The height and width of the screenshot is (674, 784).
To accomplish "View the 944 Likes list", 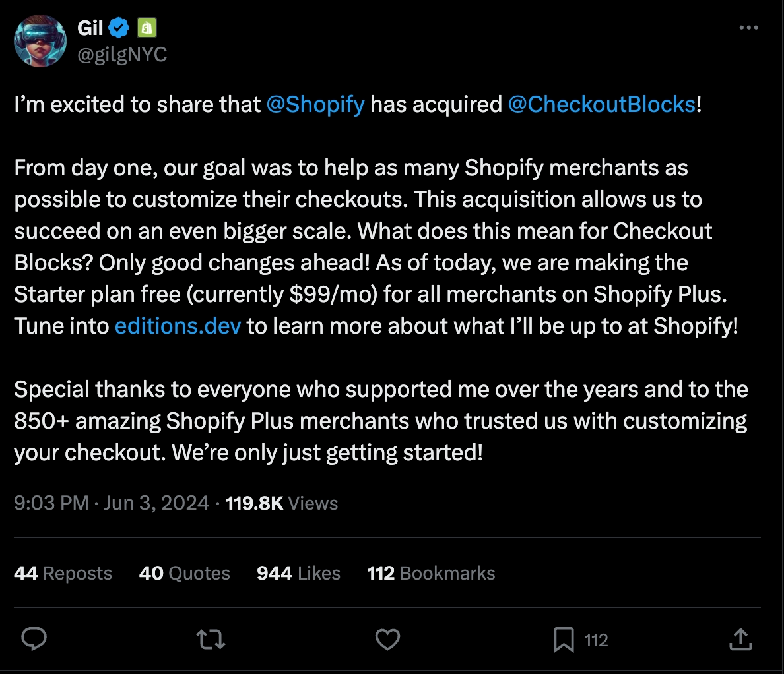I will tap(298, 573).
